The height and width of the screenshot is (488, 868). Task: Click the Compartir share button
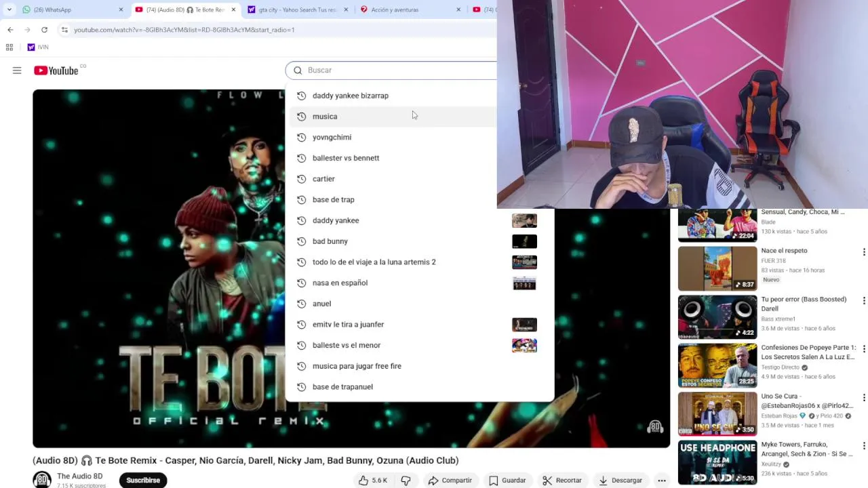coord(450,480)
